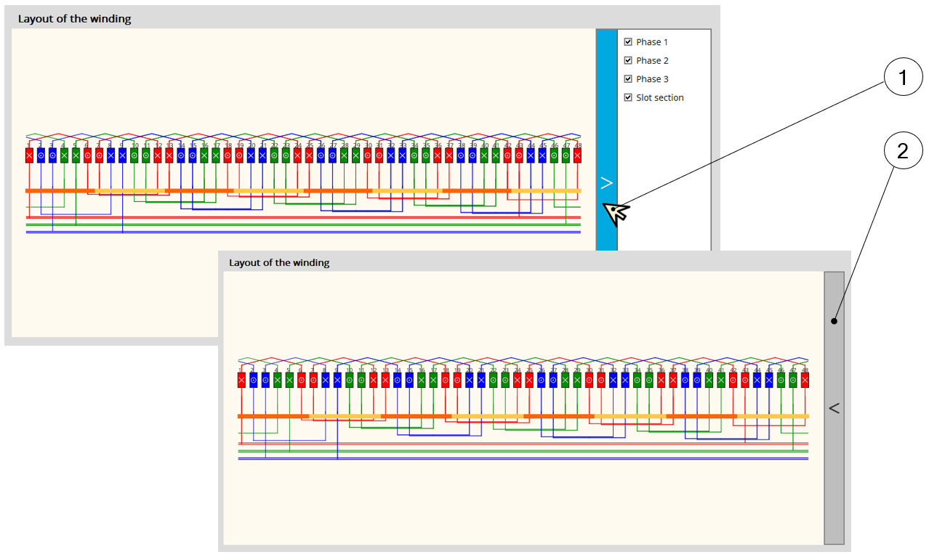Select blue slot 9 in lower winding layout
This screenshot has height=560, width=929.
pyautogui.click(x=337, y=380)
